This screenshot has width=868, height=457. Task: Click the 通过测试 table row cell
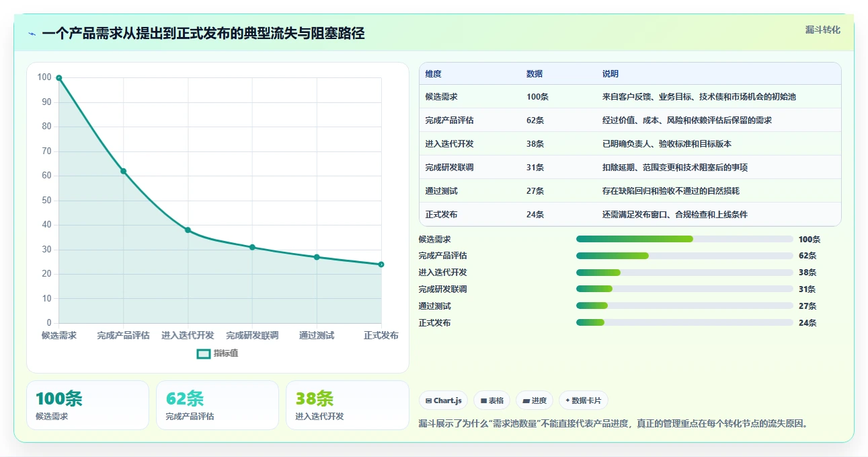tap(442, 191)
